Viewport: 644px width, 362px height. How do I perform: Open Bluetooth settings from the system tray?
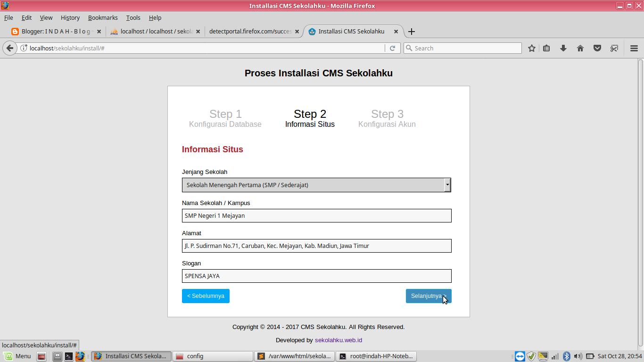566,356
